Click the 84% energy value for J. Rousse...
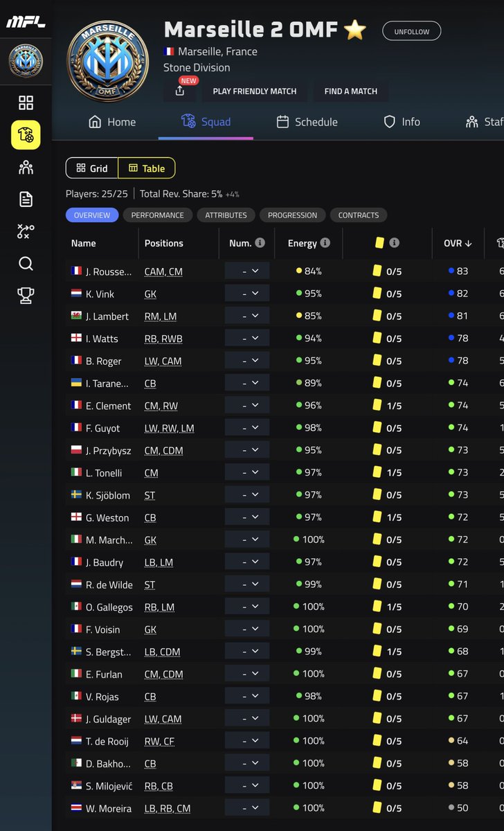 coord(313,271)
